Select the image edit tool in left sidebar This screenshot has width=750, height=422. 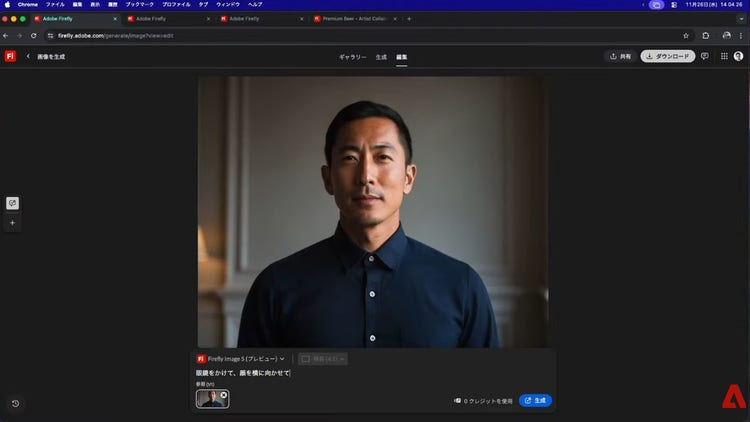[x=12, y=203]
